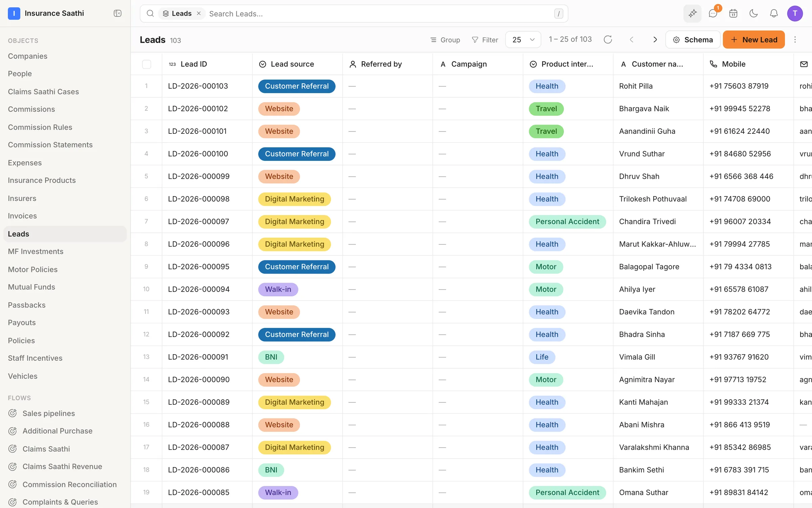The image size is (812, 508).
Task: Click Insurance Saathi workspace logo
Action: (14, 13)
